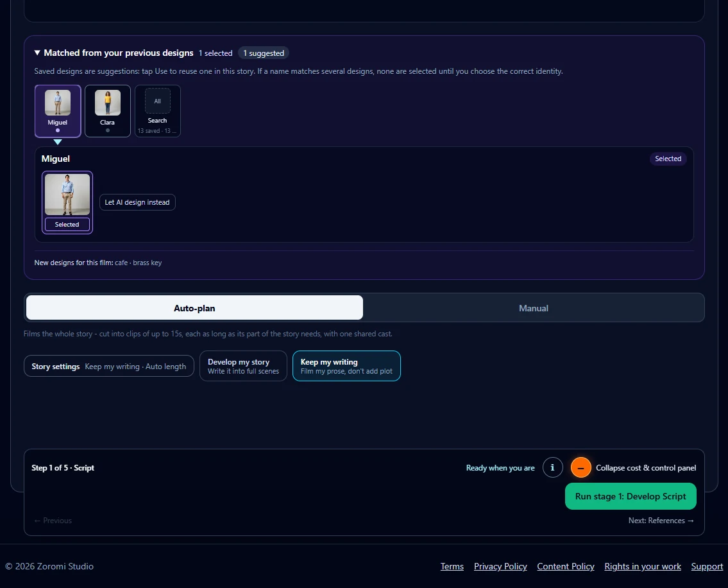Open the Support link
Viewport: 728px width, 588px height.
[707, 566]
